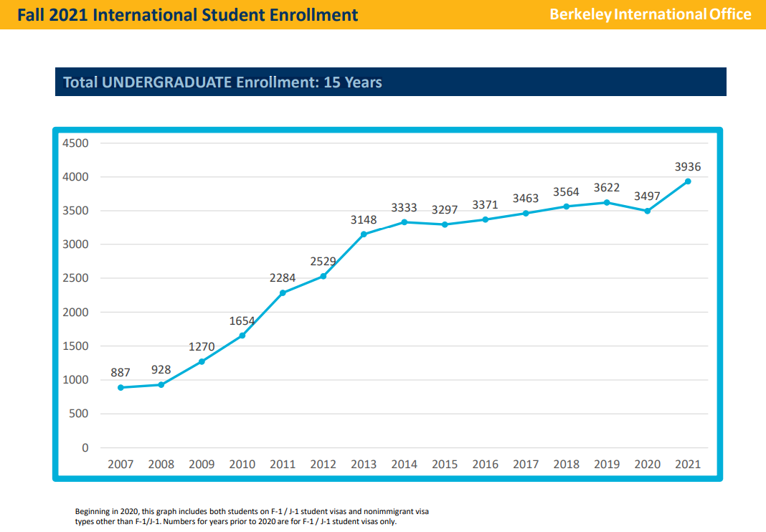
Task: Select the 2012 data label 2529
Action: pos(323,262)
